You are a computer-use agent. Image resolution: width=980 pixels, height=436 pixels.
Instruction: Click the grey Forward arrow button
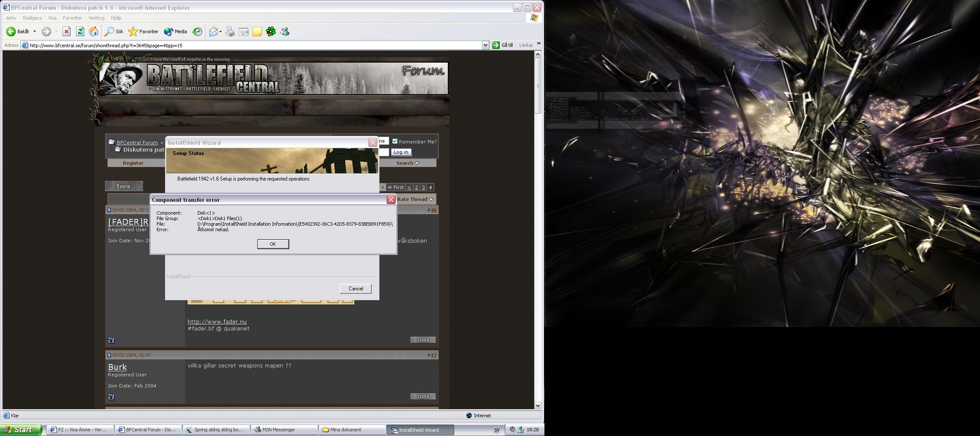click(46, 32)
